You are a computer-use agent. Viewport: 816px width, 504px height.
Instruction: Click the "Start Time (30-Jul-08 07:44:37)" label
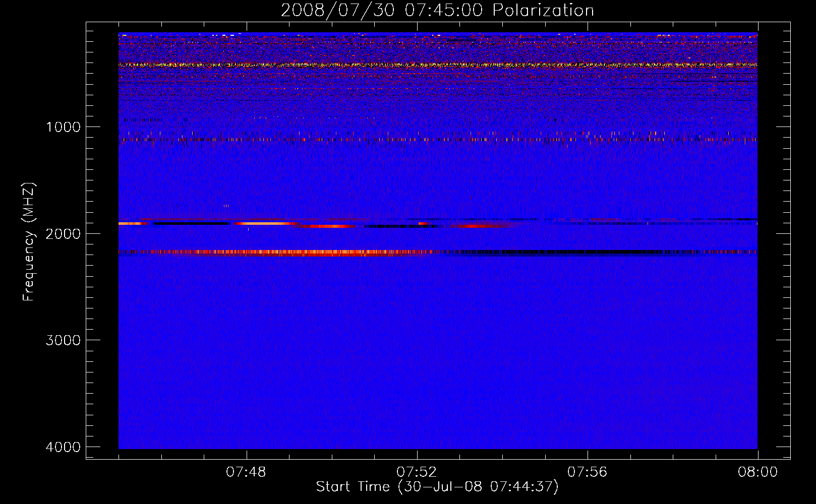437,487
